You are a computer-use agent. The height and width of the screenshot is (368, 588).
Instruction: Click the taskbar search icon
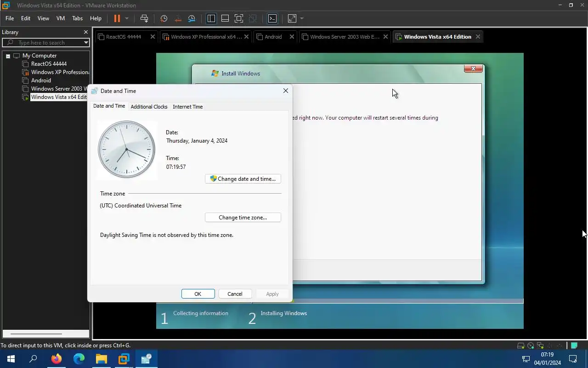33,359
